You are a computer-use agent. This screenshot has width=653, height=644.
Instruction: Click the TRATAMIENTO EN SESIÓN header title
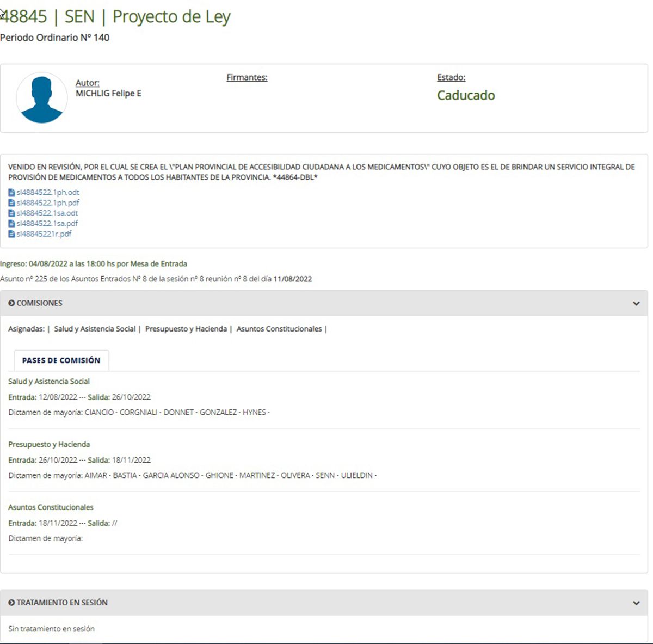[62, 603]
